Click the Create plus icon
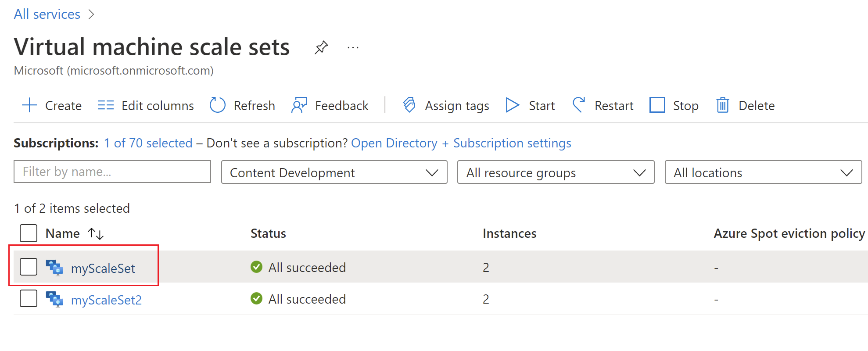The image size is (868, 351). [29, 105]
